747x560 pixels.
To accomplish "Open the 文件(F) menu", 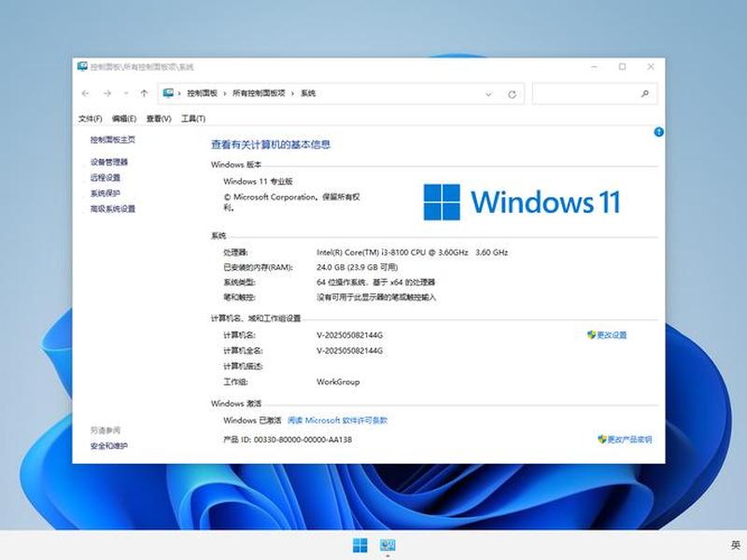I will (x=90, y=119).
